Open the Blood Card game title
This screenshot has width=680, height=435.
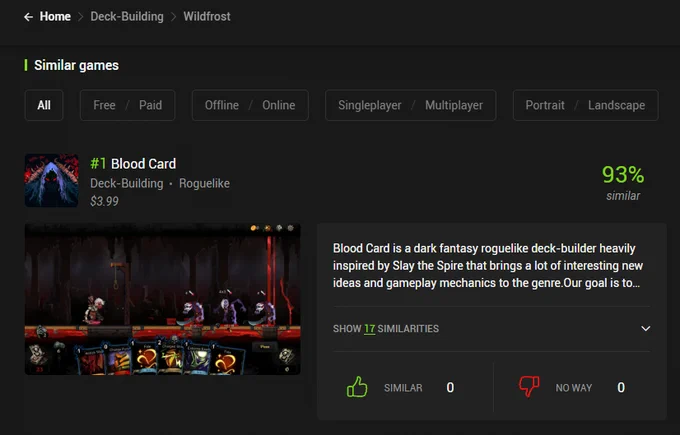coord(144,164)
